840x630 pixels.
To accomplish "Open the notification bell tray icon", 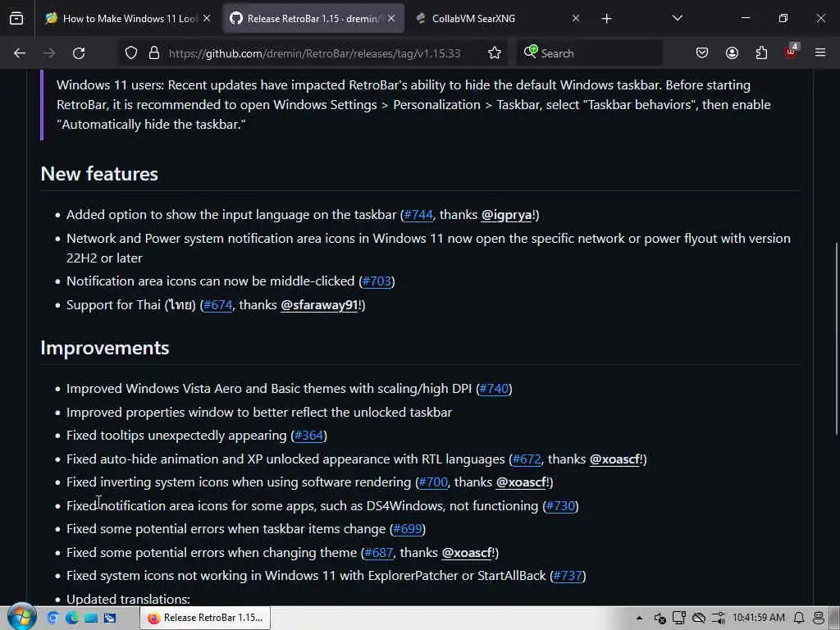I will pos(799,618).
